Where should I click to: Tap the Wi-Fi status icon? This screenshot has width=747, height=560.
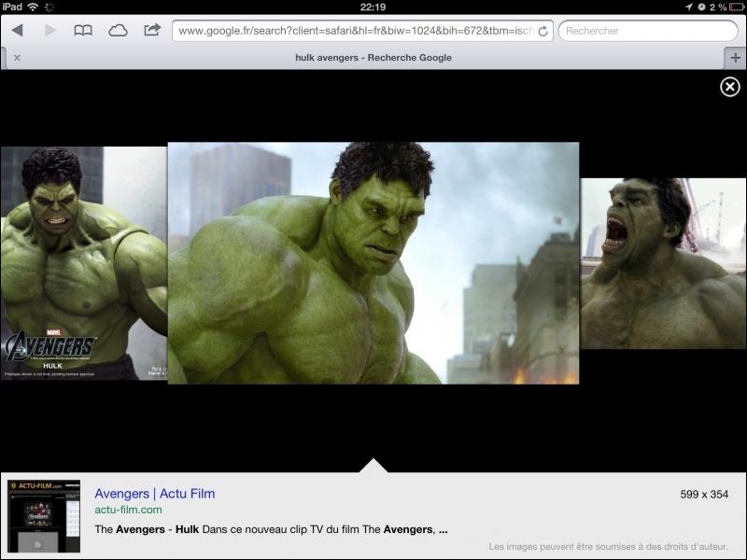point(33,7)
